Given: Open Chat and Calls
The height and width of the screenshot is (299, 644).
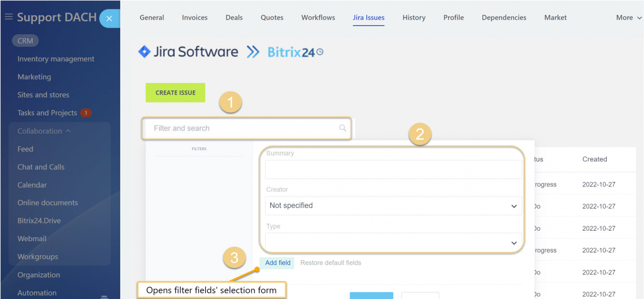Looking at the screenshot, I should (x=41, y=167).
